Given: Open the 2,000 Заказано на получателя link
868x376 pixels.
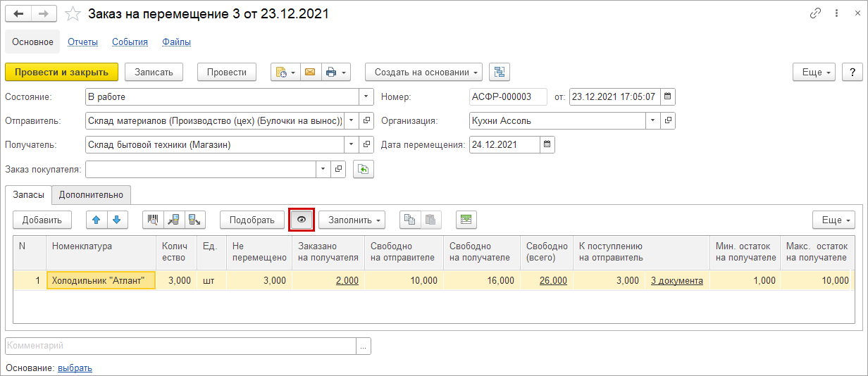Looking at the screenshot, I should click(x=347, y=280).
